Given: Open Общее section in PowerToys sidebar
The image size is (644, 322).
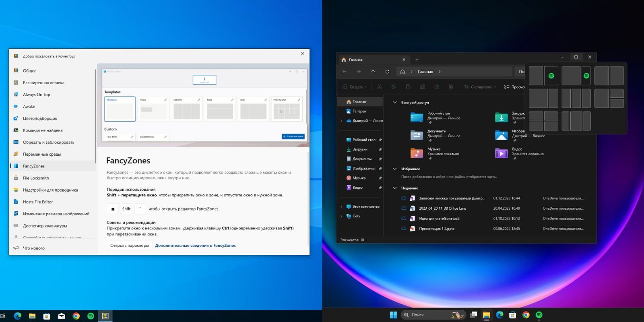Looking at the screenshot, I should (53, 70).
